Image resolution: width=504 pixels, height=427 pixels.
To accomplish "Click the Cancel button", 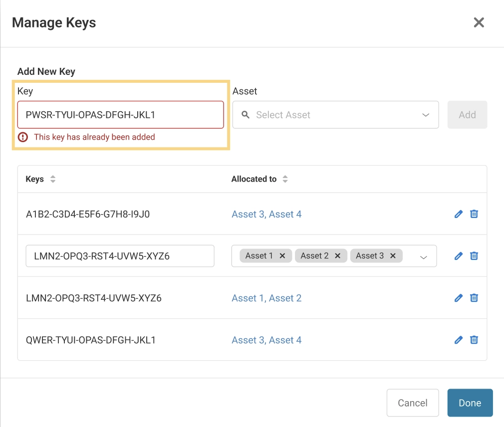I will (x=413, y=403).
